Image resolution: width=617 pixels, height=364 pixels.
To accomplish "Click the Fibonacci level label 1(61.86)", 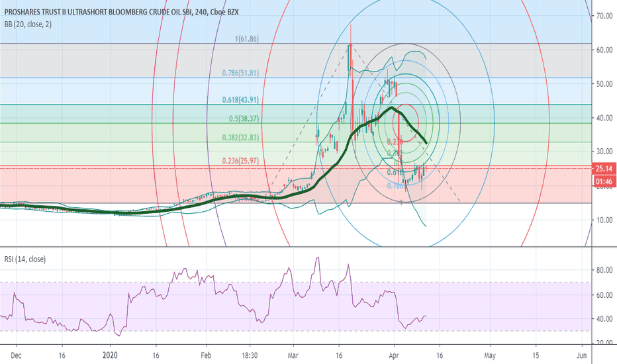I will coord(247,39).
